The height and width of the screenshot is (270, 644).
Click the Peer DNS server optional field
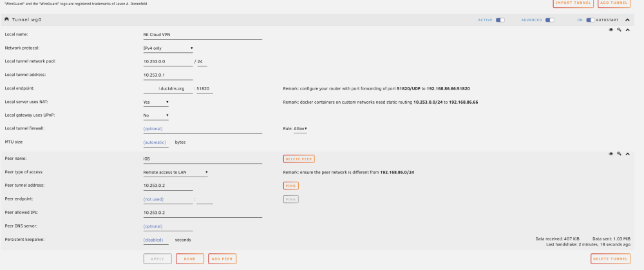tap(168, 226)
